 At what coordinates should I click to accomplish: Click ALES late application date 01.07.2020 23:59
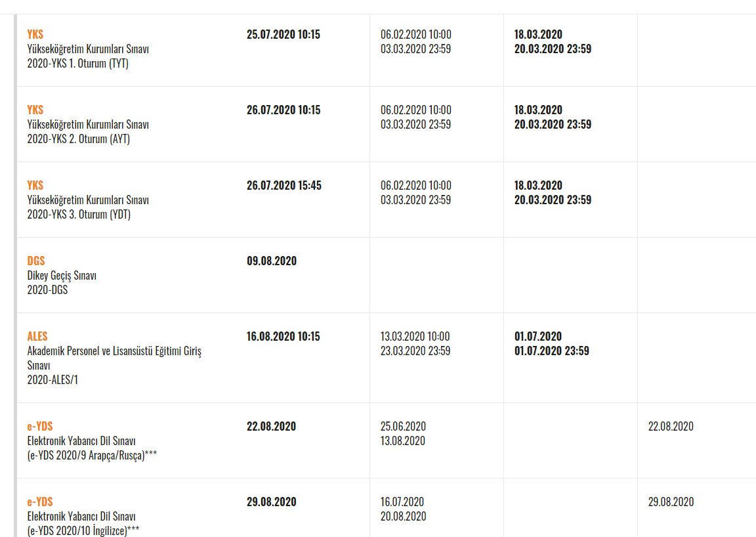551,351
